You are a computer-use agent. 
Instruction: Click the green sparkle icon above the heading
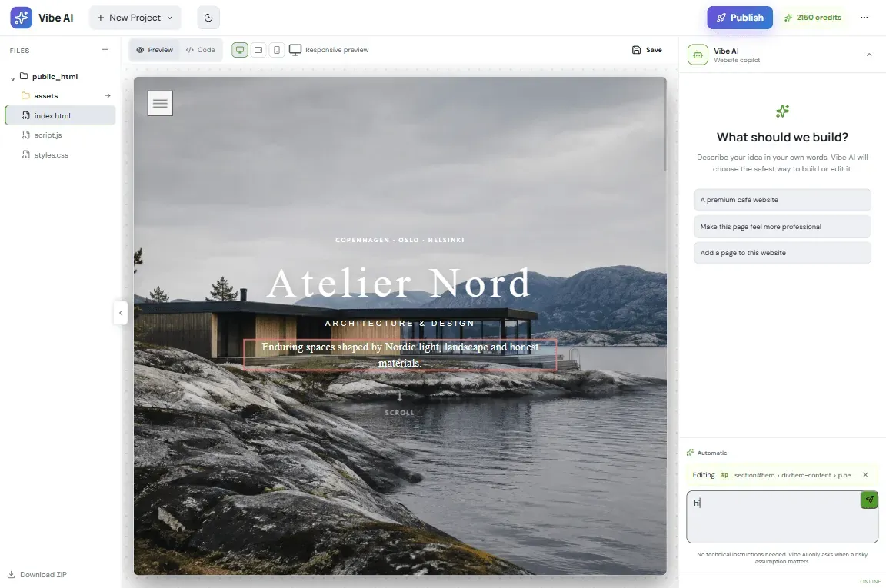(783, 111)
